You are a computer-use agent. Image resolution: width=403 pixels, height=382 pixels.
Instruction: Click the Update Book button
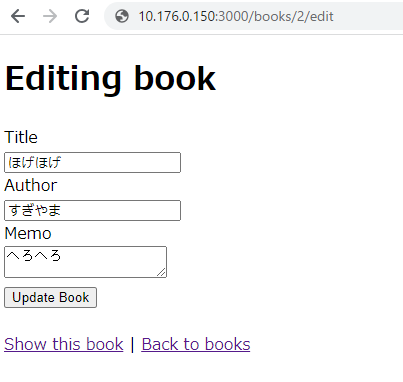click(50, 297)
